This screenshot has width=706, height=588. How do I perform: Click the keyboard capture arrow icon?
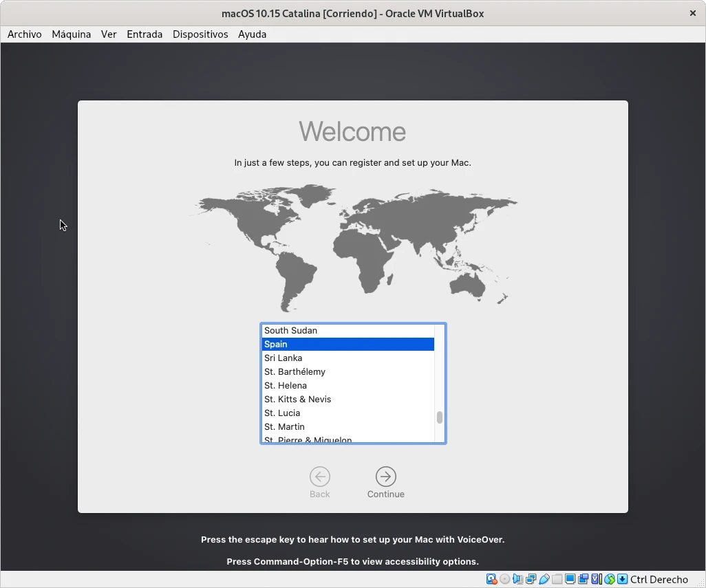tap(622, 579)
